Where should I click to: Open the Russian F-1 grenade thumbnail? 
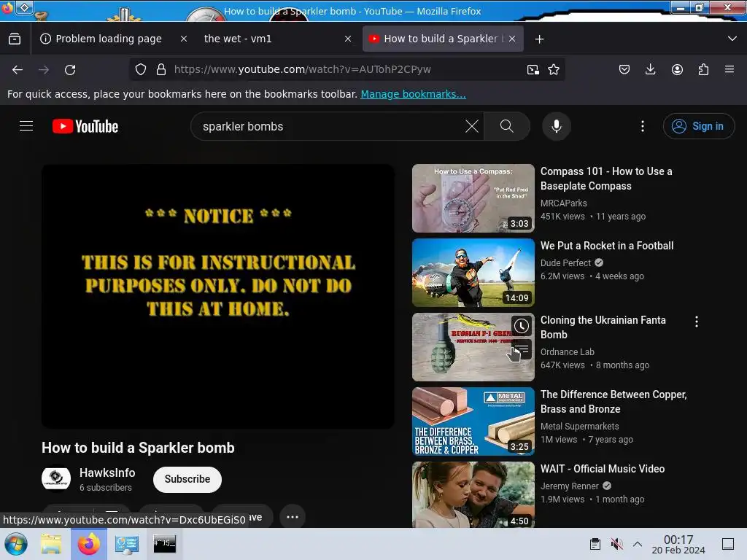pyautogui.click(x=473, y=347)
